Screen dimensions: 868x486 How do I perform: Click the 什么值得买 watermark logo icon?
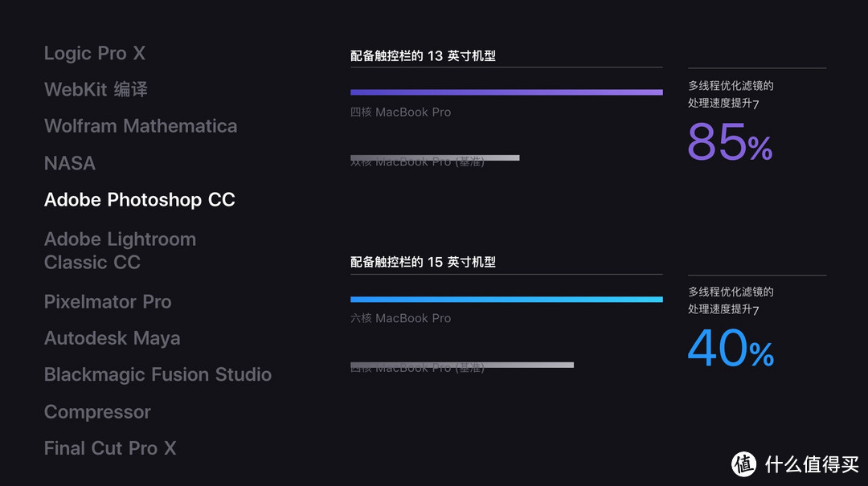[744, 464]
